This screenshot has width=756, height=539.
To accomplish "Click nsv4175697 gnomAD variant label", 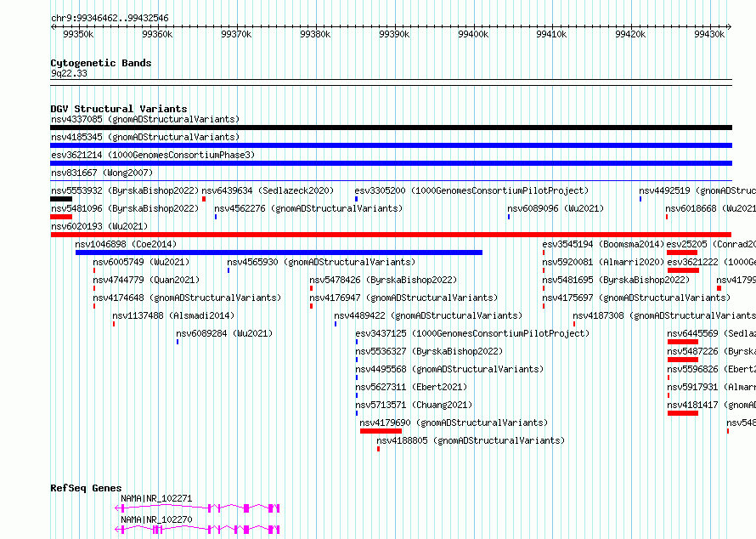I will tap(636, 298).
